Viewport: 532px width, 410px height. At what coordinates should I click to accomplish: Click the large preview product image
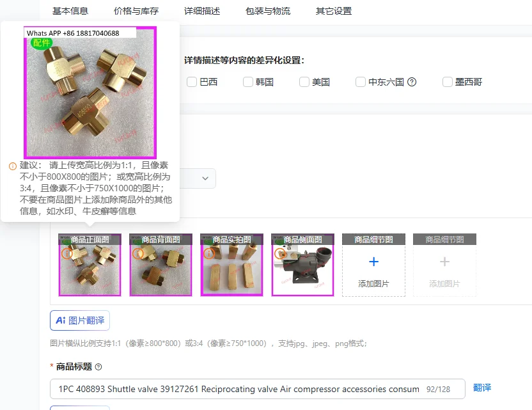(90, 92)
